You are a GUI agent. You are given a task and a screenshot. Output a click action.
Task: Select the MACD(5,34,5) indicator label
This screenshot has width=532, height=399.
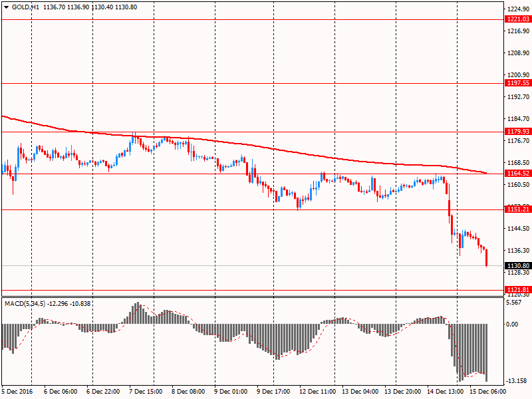(25, 304)
